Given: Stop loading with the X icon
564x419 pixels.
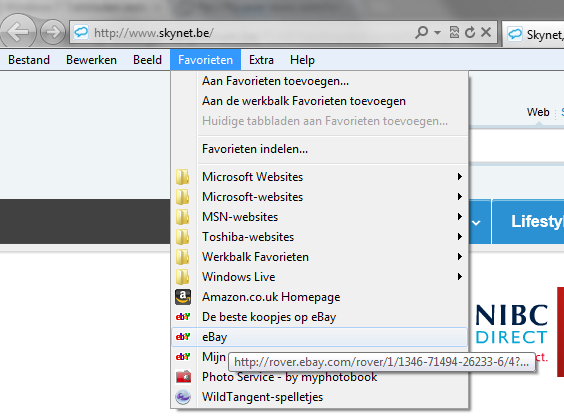Looking at the screenshot, I should pyautogui.click(x=486, y=32).
